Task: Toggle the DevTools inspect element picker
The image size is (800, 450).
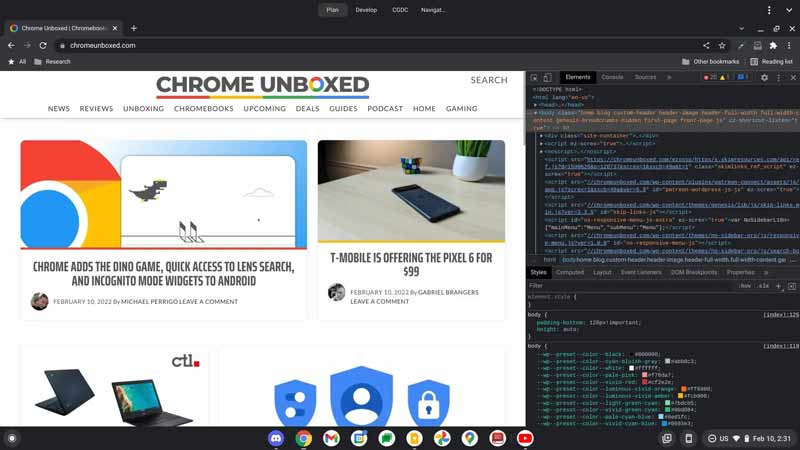Action: [x=534, y=78]
